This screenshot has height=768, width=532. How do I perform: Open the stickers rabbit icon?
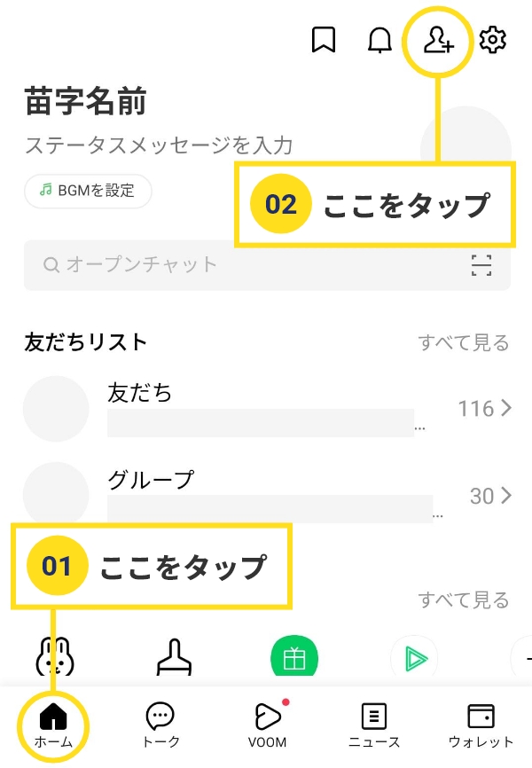pyautogui.click(x=55, y=656)
